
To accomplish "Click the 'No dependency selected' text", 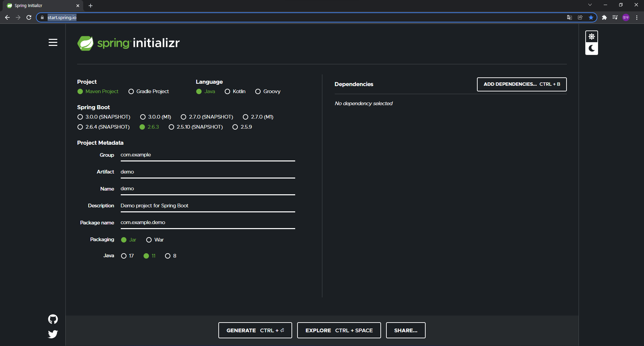I will [x=364, y=103].
